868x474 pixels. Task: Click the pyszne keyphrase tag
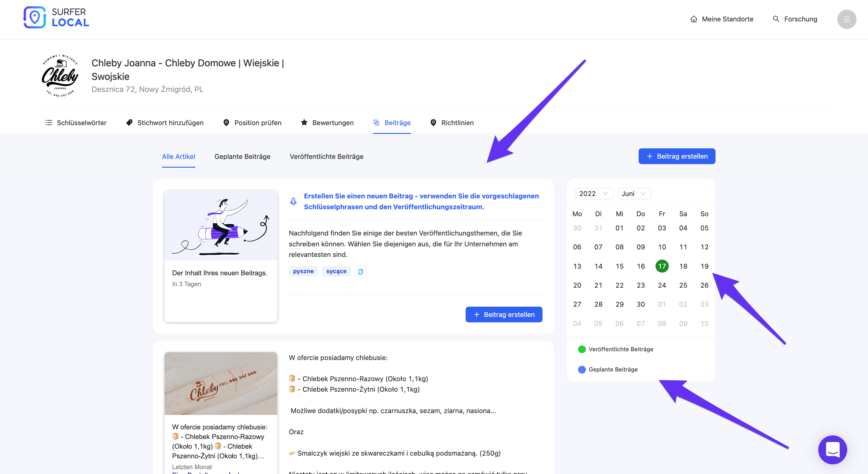(x=303, y=271)
